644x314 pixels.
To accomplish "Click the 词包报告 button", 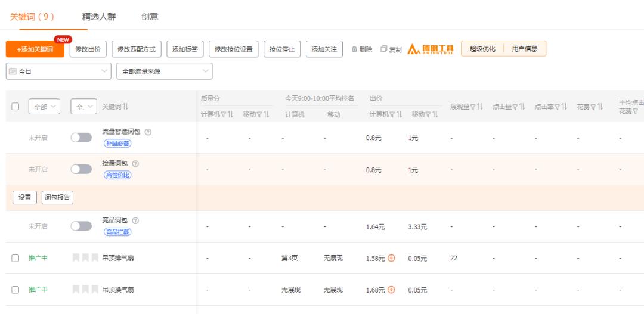I will (57, 198).
